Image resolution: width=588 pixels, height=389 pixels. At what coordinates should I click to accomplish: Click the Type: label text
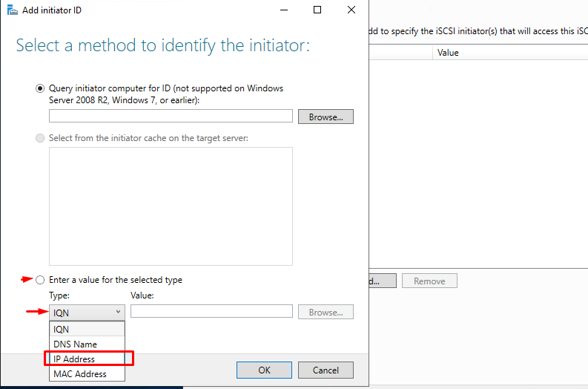pyautogui.click(x=59, y=295)
